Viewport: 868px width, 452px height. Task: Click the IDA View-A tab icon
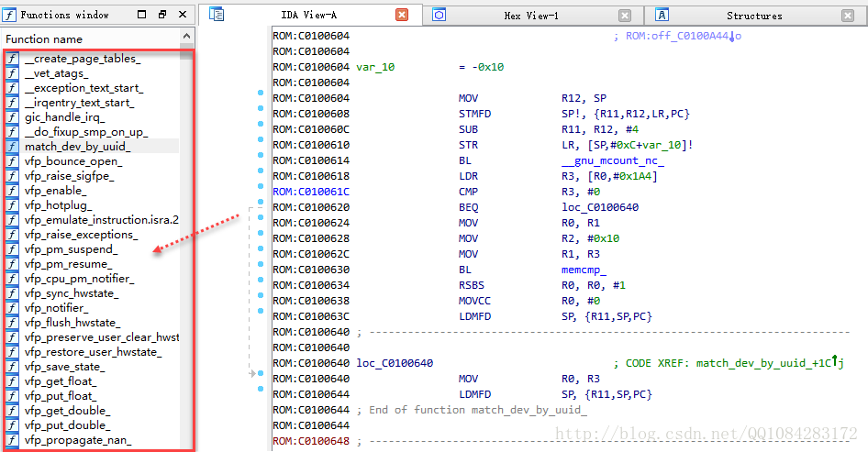217,15
